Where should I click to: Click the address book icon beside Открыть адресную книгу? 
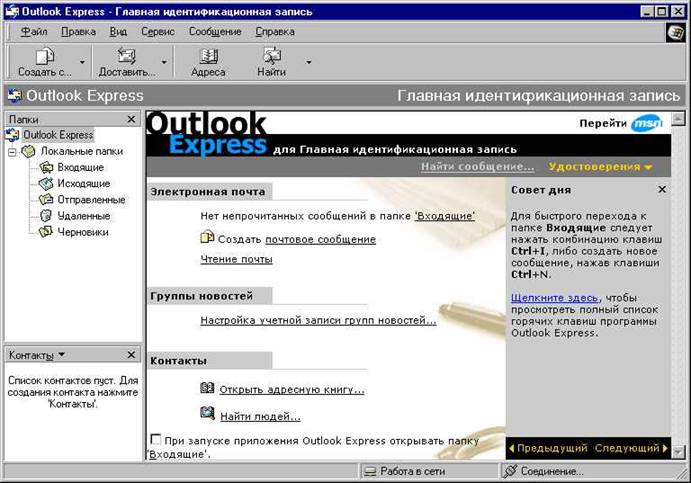click(207, 388)
